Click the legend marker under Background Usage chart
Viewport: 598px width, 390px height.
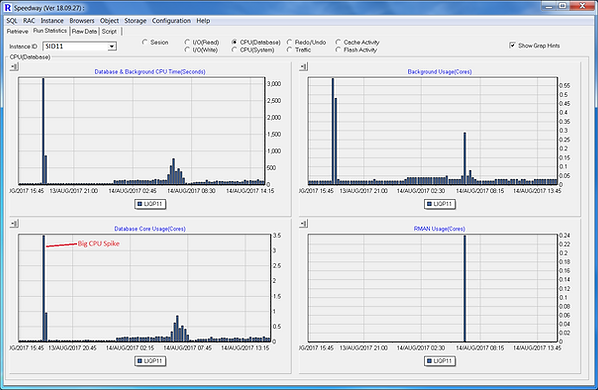coord(429,204)
